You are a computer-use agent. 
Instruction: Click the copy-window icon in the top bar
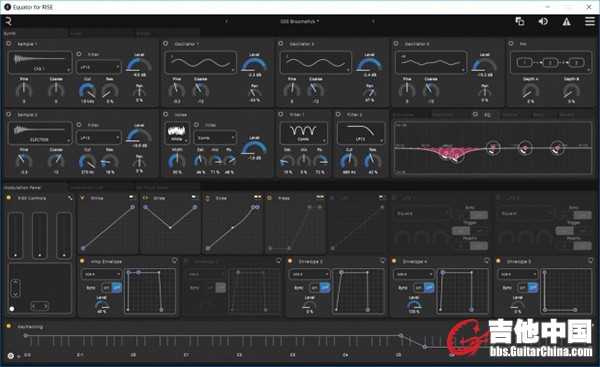(520, 21)
